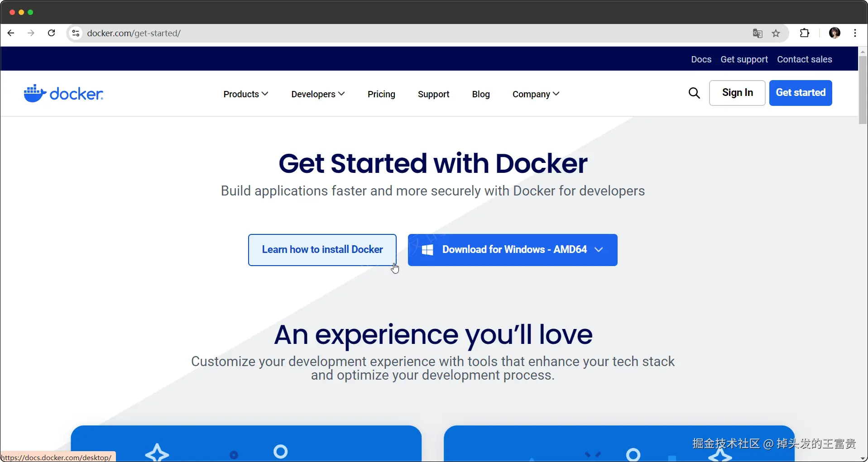Viewport: 868px width, 462px height.
Task: Click the Get support link
Action: 744,59
